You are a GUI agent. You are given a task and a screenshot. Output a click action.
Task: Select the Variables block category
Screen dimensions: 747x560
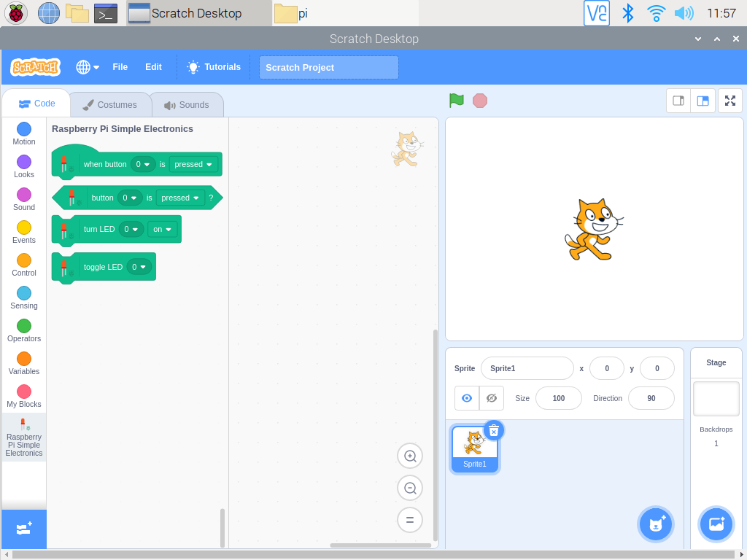point(24,364)
